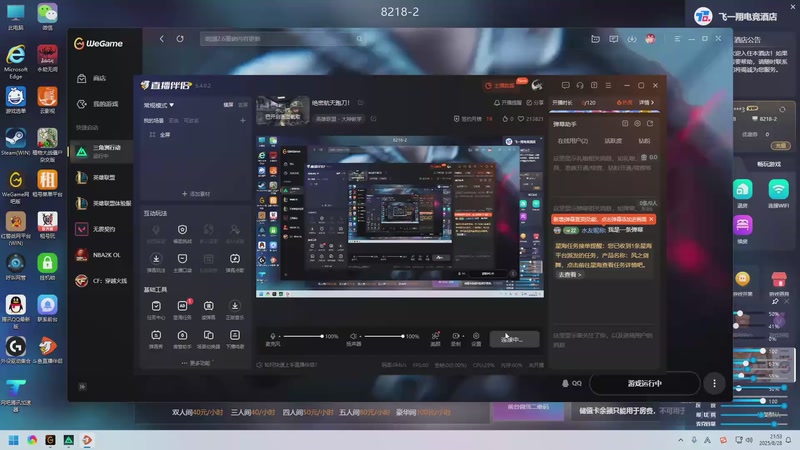Open the shield-shaped interactive play icon
The width and height of the screenshot is (800, 450).
click(182, 230)
